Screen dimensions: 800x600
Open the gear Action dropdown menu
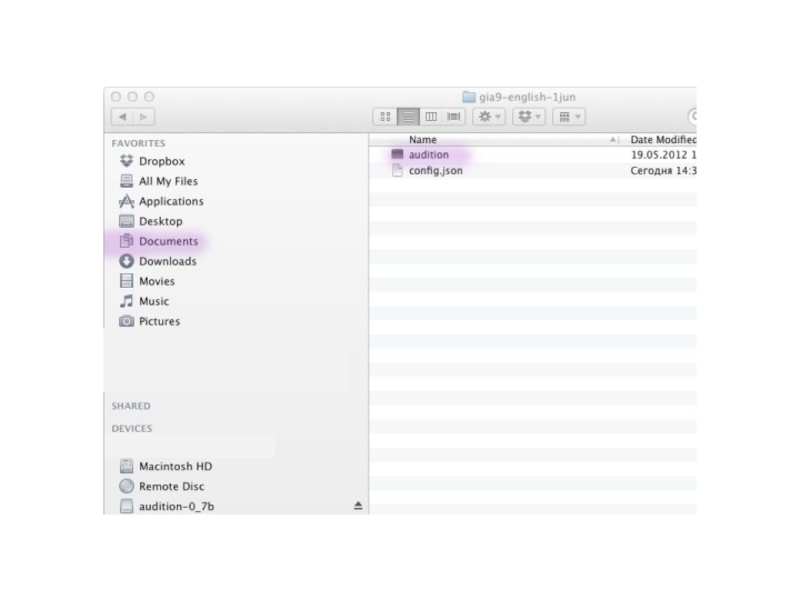pyautogui.click(x=489, y=117)
